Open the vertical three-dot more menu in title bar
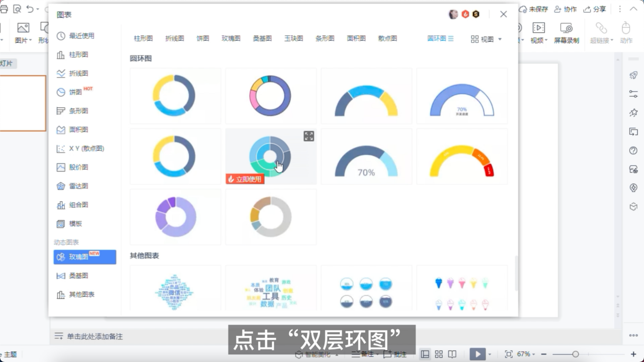Image resolution: width=644 pixels, height=362 pixels. pyautogui.click(x=620, y=9)
